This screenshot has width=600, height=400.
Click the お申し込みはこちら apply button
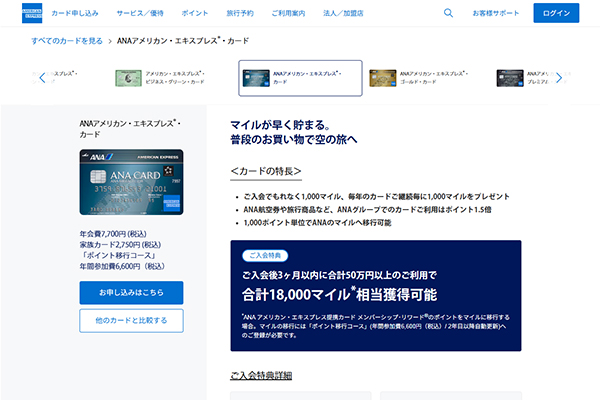131,292
